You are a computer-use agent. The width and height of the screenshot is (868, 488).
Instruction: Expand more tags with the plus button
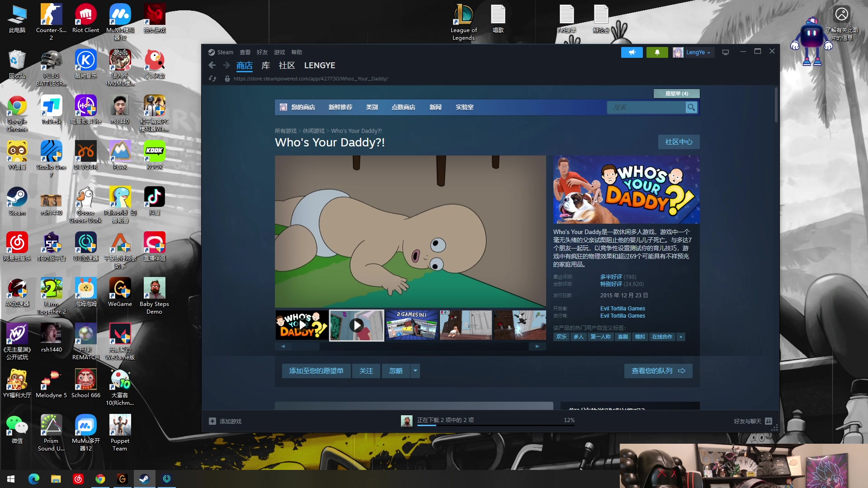point(681,337)
